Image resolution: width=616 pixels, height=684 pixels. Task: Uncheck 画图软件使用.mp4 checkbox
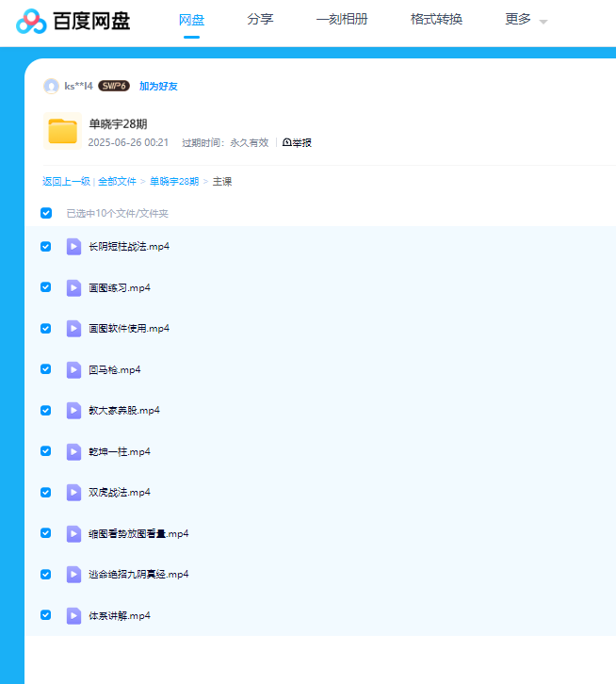[46, 329]
